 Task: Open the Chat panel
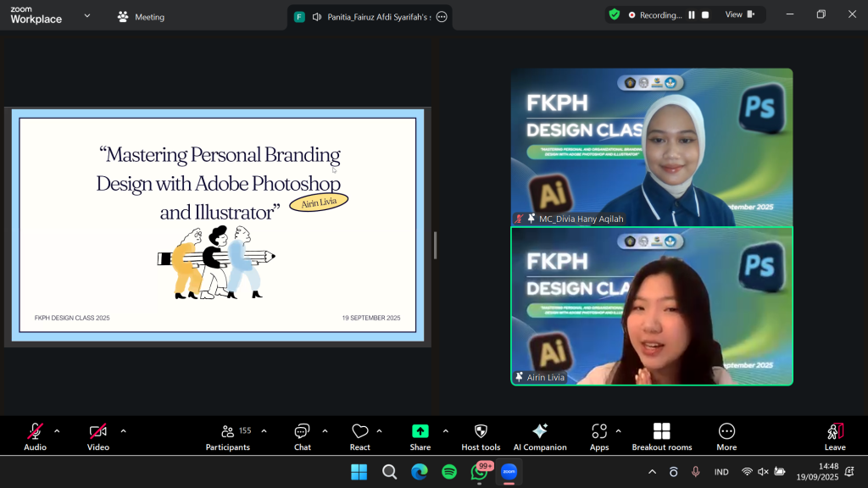click(303, 436)
